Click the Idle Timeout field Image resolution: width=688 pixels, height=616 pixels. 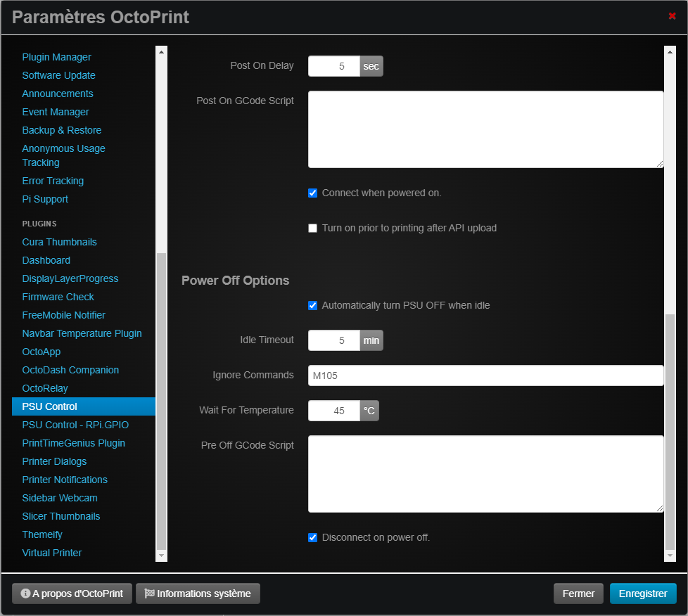pyautogui.click(x=334, y=340)
